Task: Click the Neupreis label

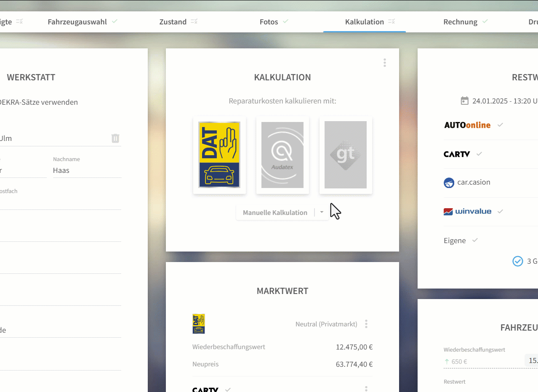Action: point(205,364)
